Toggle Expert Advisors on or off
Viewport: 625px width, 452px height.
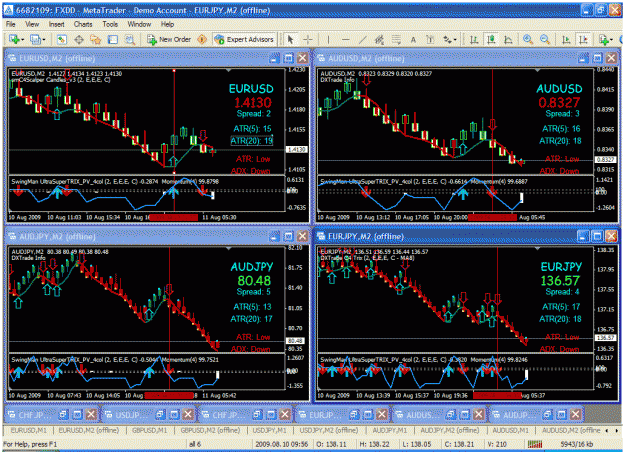(244, 39)
